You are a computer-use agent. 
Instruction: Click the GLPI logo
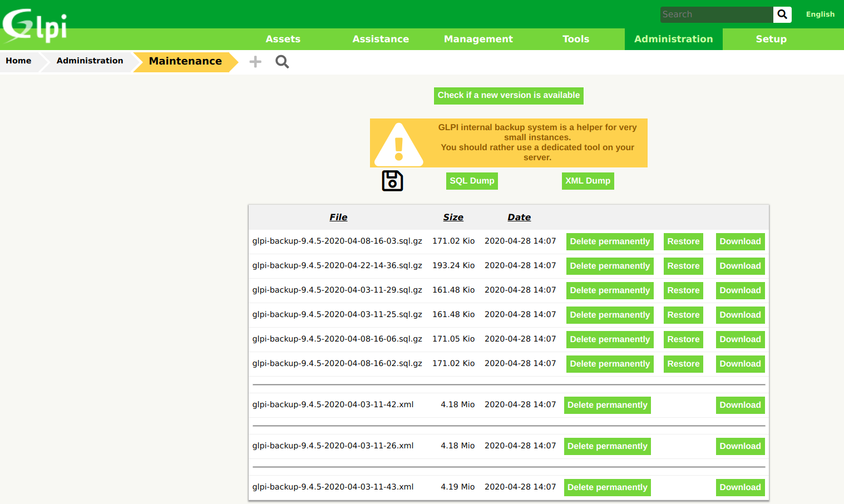(x=34, y=26)
